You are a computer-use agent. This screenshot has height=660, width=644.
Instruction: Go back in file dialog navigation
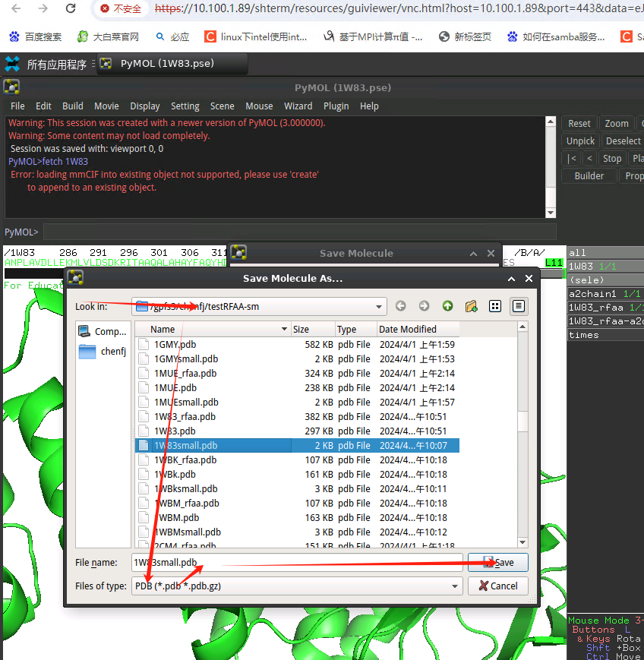(400, 306)
